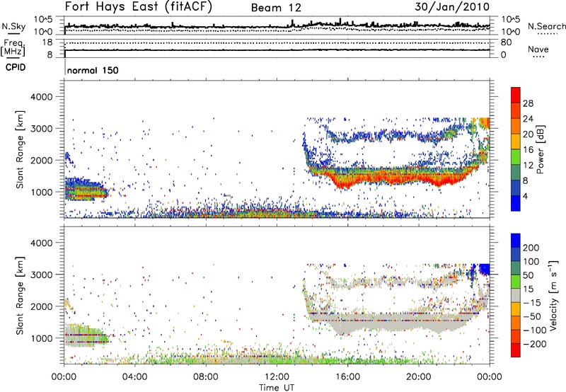
Task: Click the "CPID" row label
Action: click(x=16, y=67)
